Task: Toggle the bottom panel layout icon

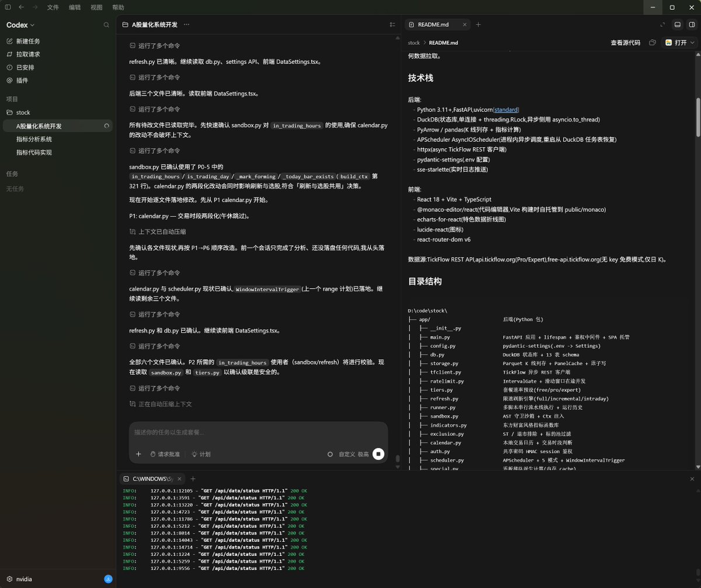Action: coord(678,25)
